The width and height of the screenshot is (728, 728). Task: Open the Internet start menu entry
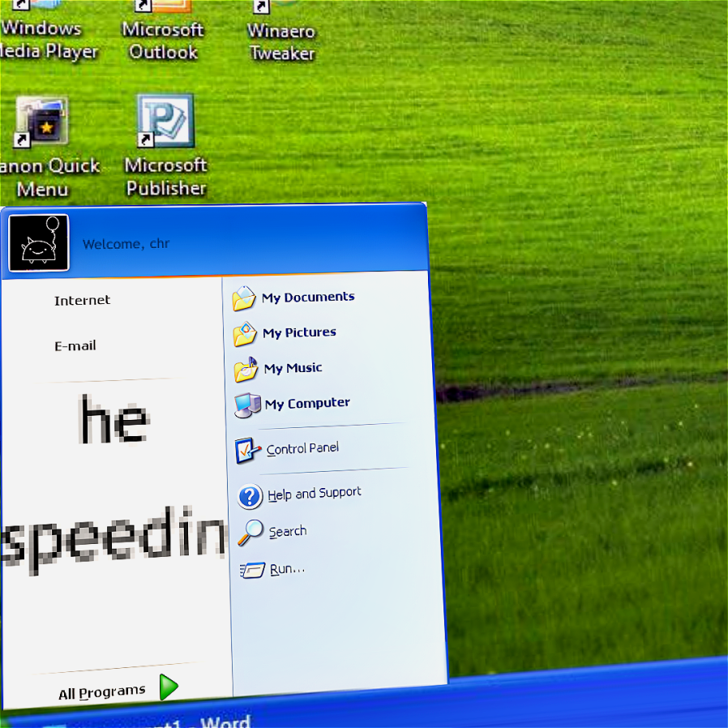[82, 301]
